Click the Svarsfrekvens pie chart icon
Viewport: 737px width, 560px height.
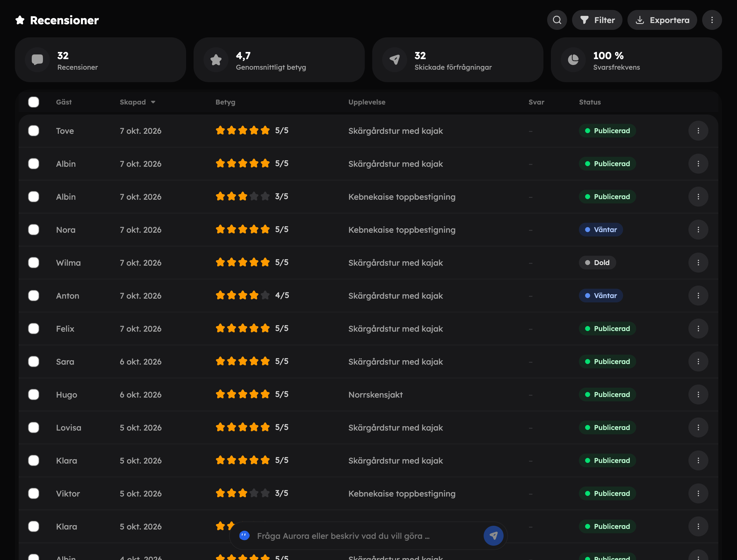point(573,60)
